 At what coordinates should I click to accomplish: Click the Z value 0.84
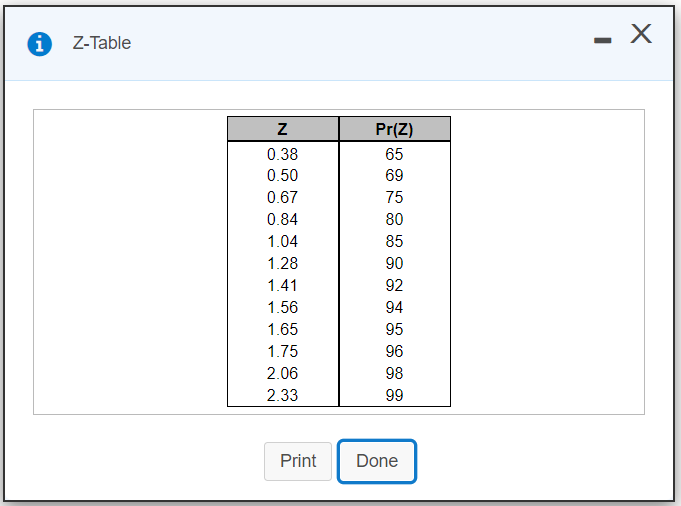(x=282, y=219)
